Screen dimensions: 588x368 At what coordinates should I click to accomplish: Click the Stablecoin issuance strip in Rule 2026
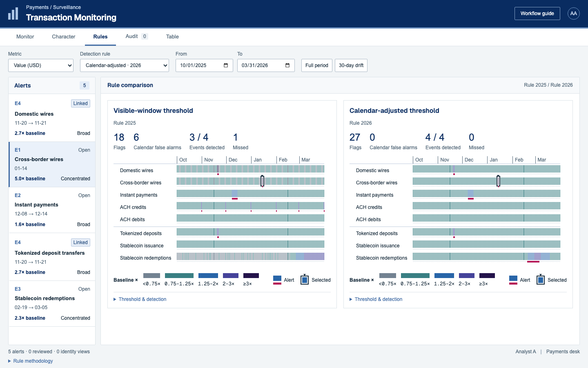pyautogui.click(x=487, y=244)
